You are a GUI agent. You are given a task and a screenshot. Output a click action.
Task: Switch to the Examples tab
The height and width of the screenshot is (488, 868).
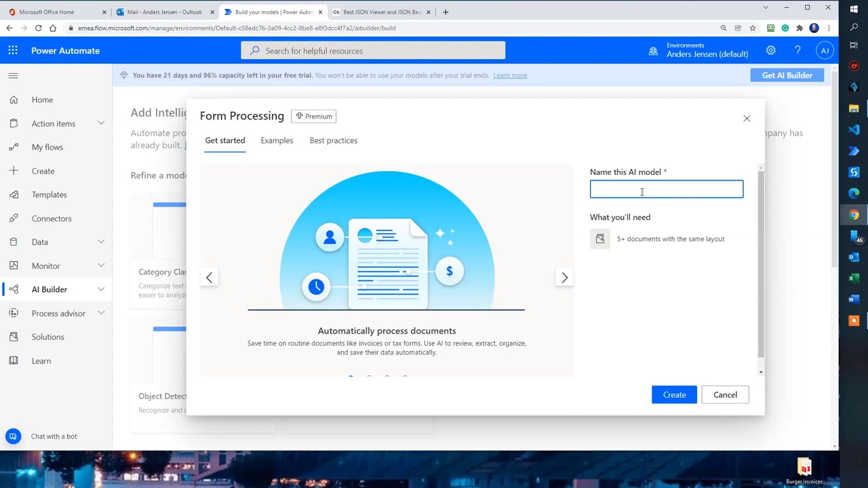(277, 140)
